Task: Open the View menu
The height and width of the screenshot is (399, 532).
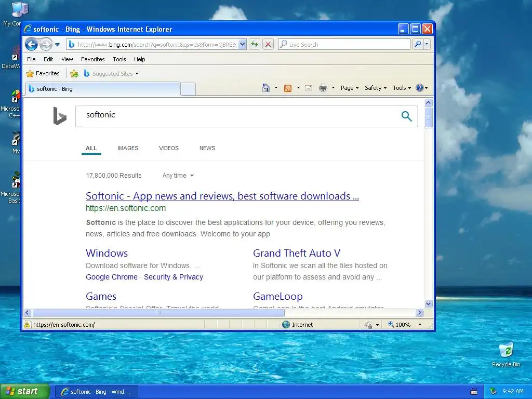Action: 67,59
